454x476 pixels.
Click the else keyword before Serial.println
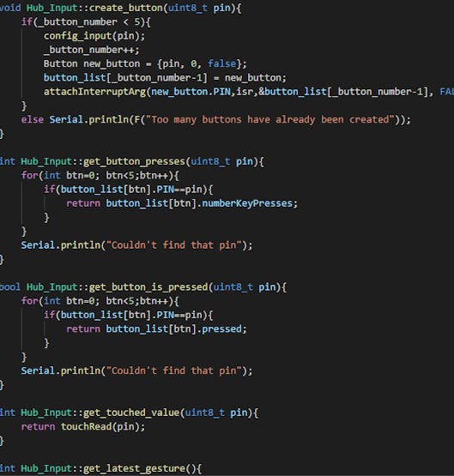[33, 120]
